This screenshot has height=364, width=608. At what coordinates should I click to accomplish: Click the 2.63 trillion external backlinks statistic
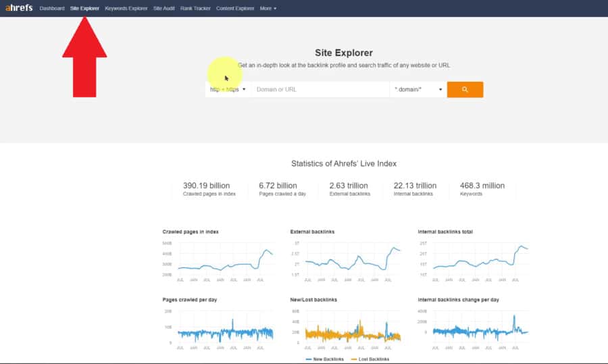350,189
